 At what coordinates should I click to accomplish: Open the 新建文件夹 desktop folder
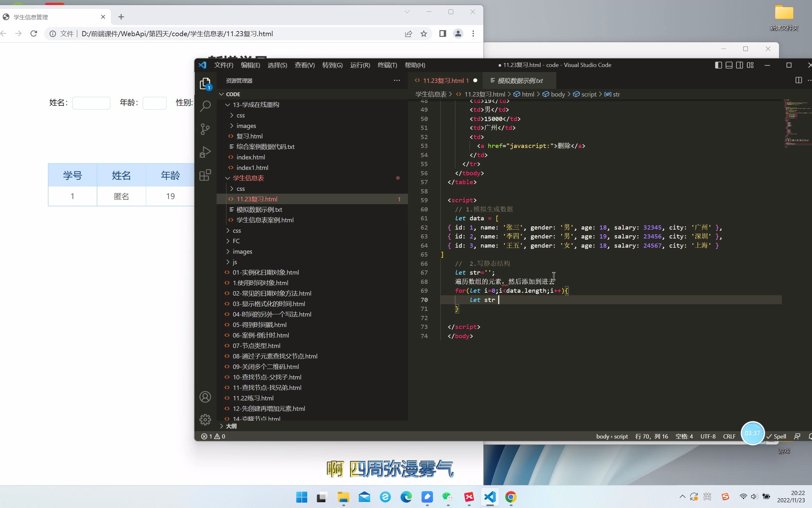click(x=784, y=18)
